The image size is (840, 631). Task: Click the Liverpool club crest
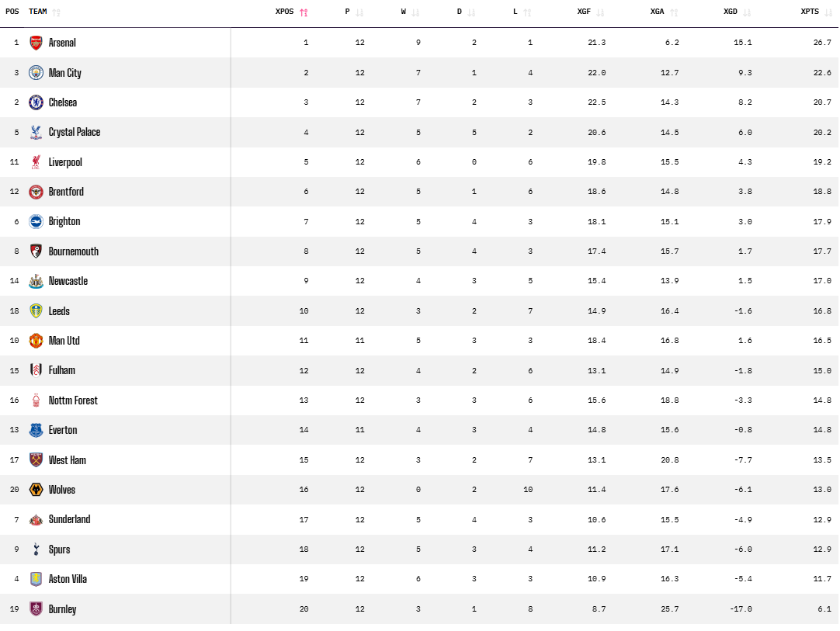tap(36, 162)
